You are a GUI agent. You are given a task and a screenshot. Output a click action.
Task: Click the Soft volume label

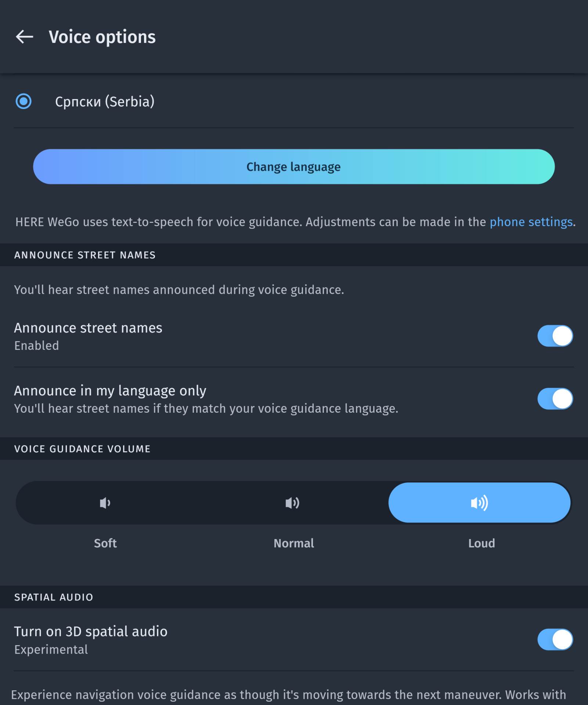pos(105,543)
